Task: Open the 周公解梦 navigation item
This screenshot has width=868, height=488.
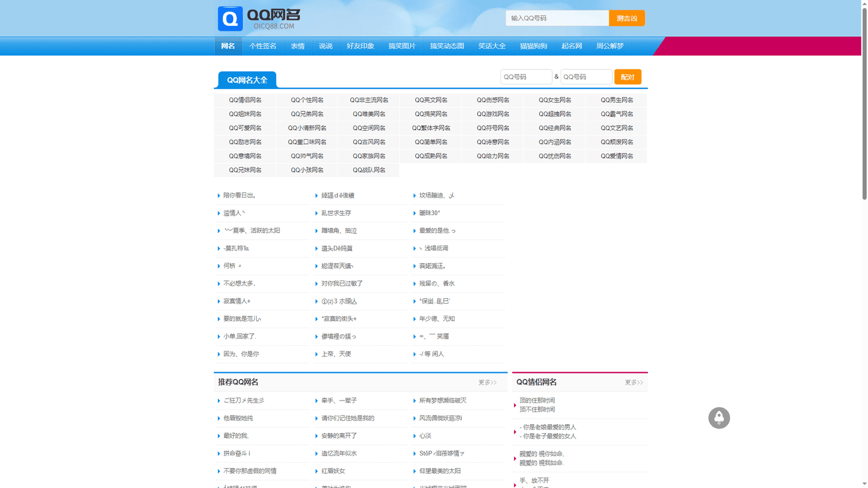Action: point(610,46)
